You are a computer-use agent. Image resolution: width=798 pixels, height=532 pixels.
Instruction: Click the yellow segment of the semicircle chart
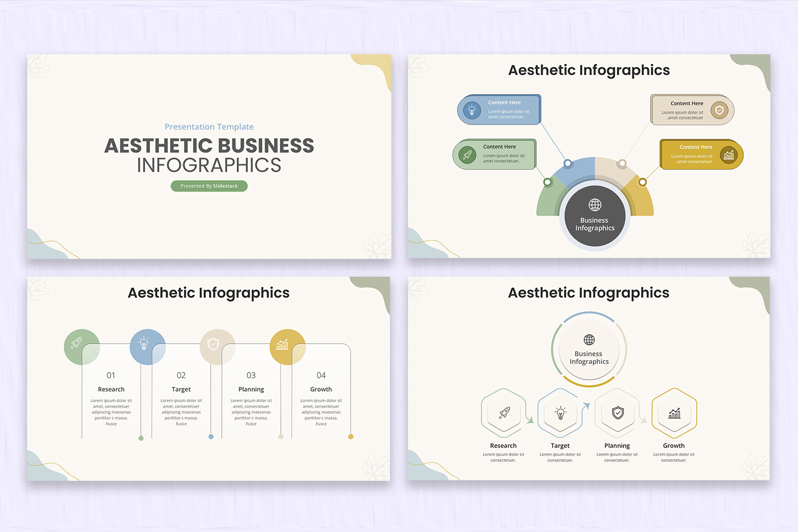(x=640, y=198)
